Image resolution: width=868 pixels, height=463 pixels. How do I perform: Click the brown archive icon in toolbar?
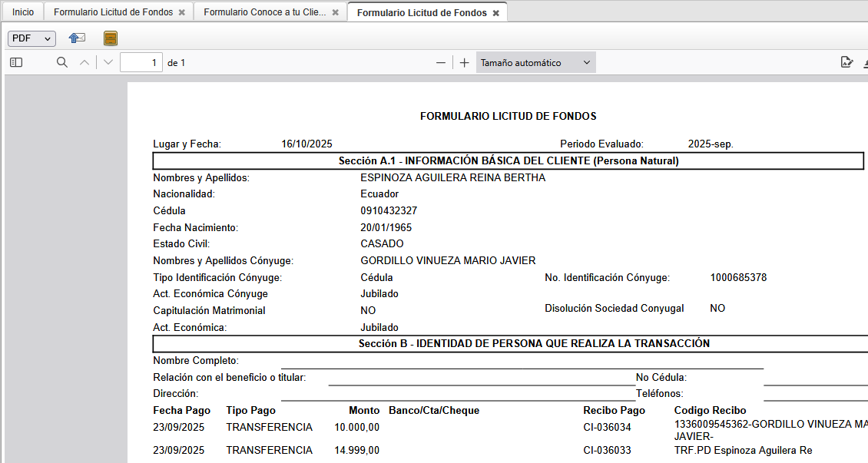coord(111,38)
